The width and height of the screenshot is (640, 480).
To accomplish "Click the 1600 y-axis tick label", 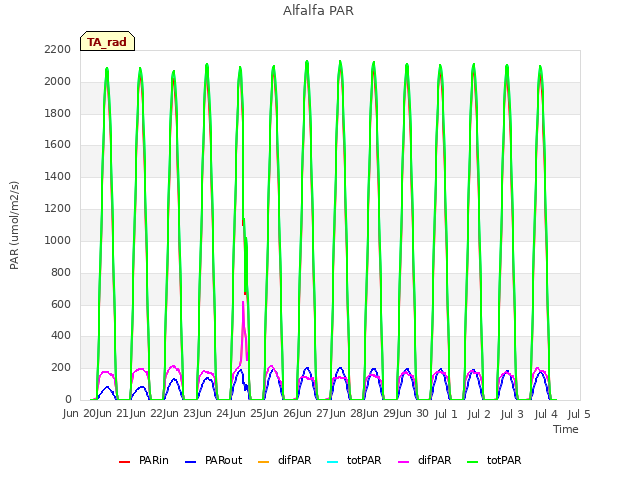I will (x=58, y=144).
